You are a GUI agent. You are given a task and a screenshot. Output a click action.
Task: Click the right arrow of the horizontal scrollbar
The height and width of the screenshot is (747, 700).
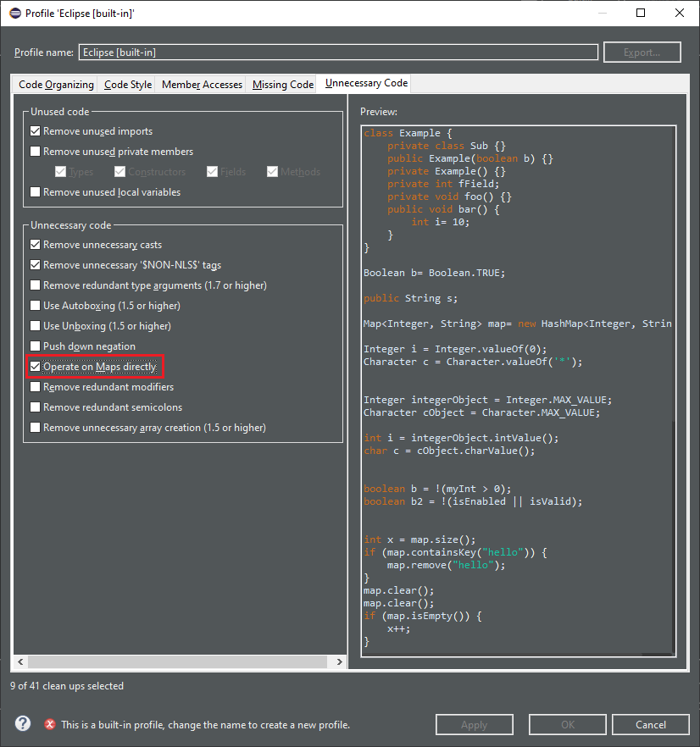click(x=340, y=661)
